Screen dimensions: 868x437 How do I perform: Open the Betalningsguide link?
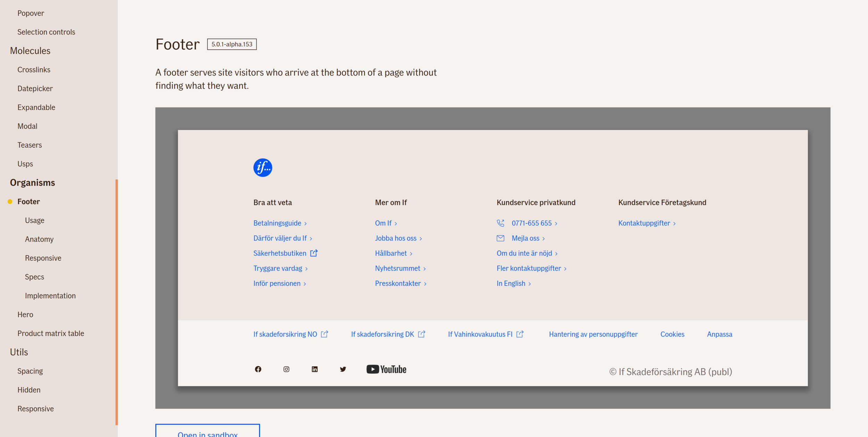(x=277, y=223)
